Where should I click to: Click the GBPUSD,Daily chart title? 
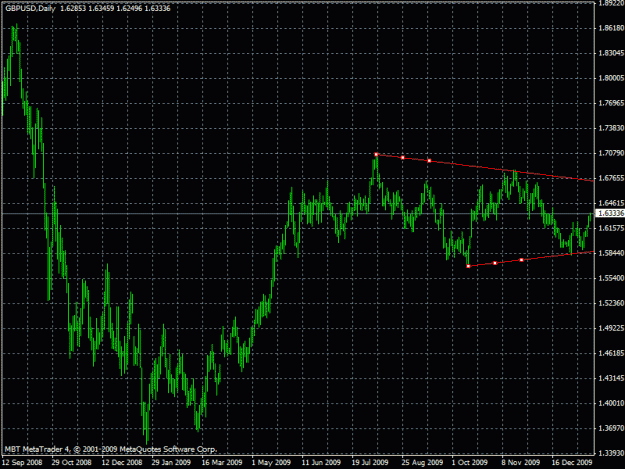click(30, 8)
